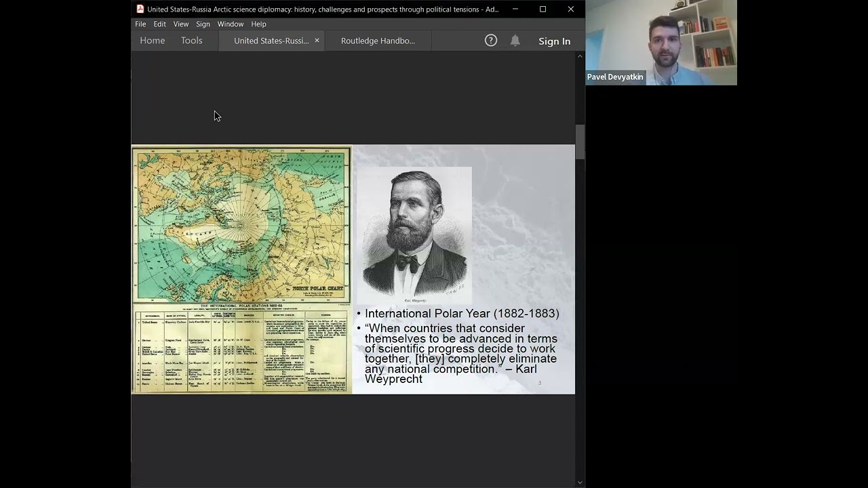Click the Karl Weyprecht portrait image
Viewport: 868px width, 488px height.
pyautogui.click(x=414, y=235)
